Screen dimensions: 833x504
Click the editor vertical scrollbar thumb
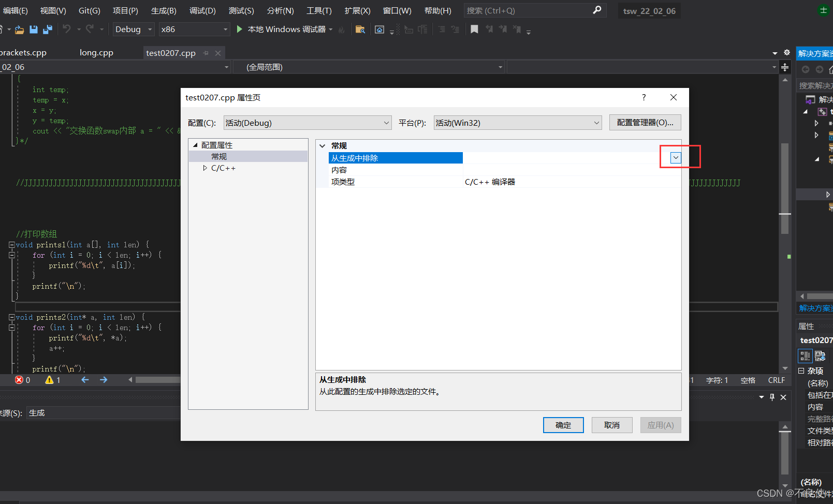pyautogui.click(x=785, y=188)
